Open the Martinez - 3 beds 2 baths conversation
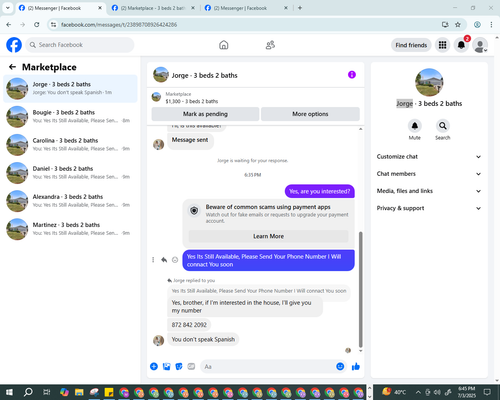500x400 pixels. pyautogui.click(x=70, y=229)
